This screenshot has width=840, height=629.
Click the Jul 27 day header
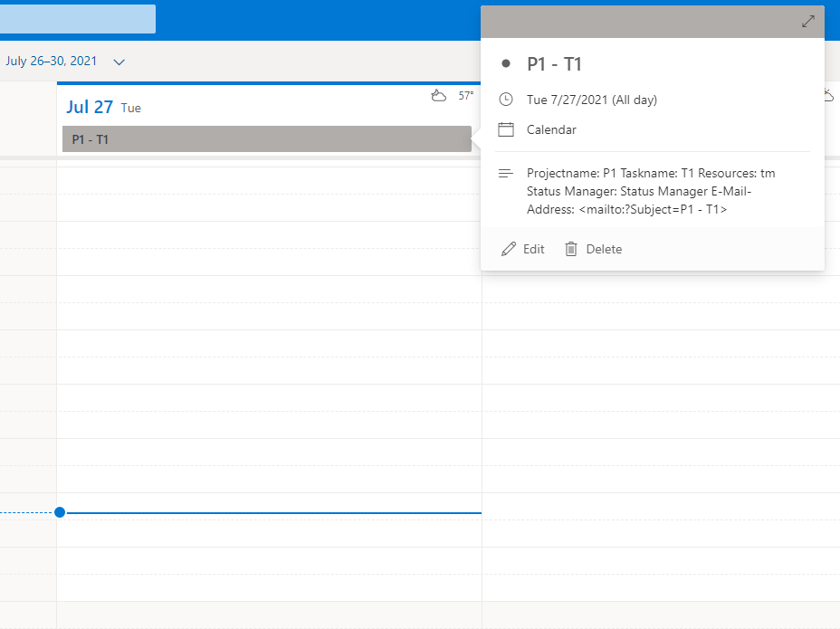tap(103, 107)
